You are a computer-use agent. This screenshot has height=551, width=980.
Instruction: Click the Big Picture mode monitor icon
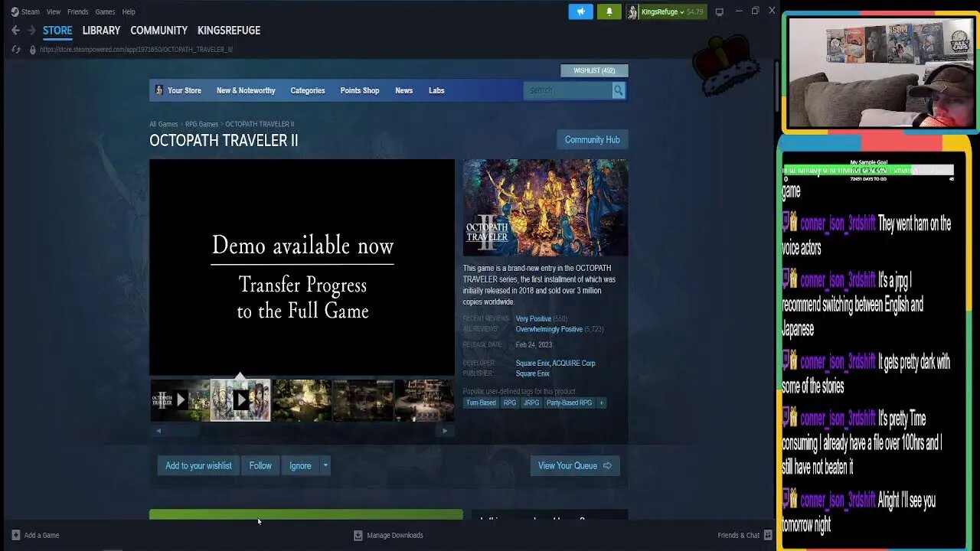[x=719, y=11]
